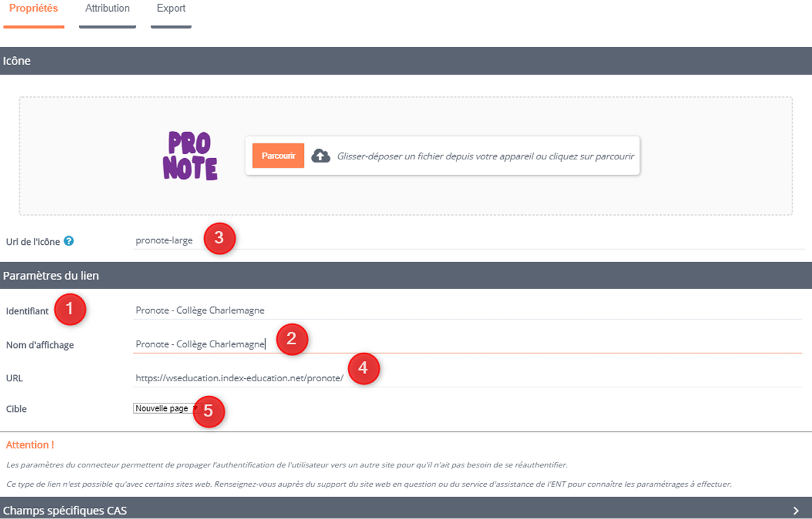Expand the Champs spécifiques CAS section

coord(406,510)
